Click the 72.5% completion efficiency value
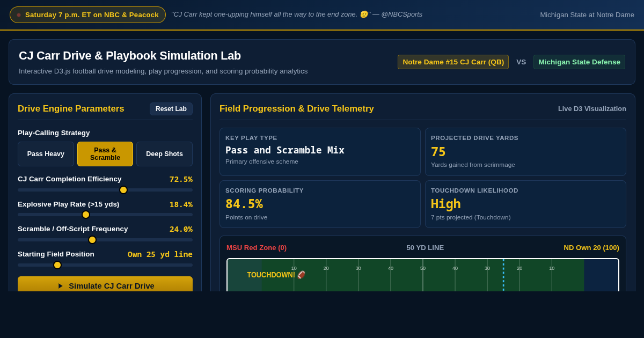 pos(181,179)
